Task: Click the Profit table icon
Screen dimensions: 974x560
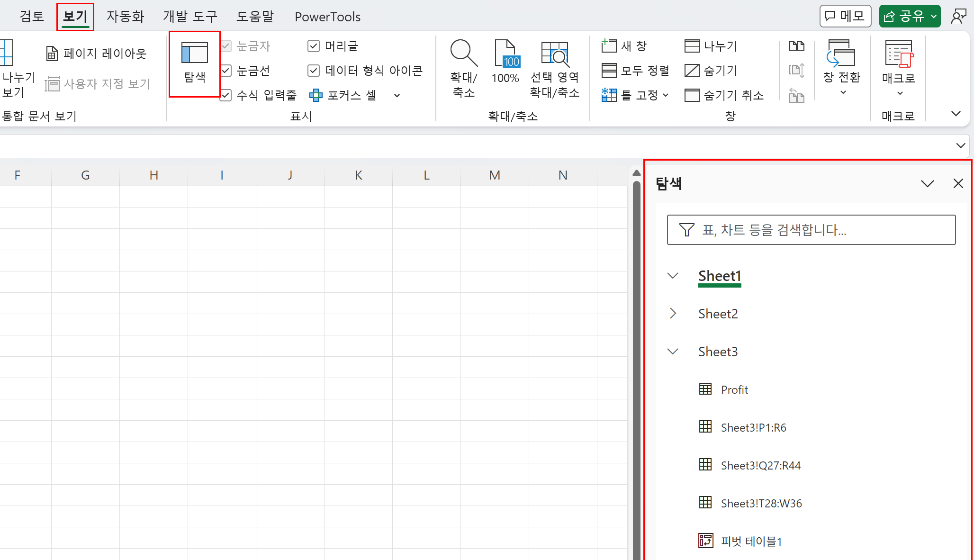Action: point(705,389)
